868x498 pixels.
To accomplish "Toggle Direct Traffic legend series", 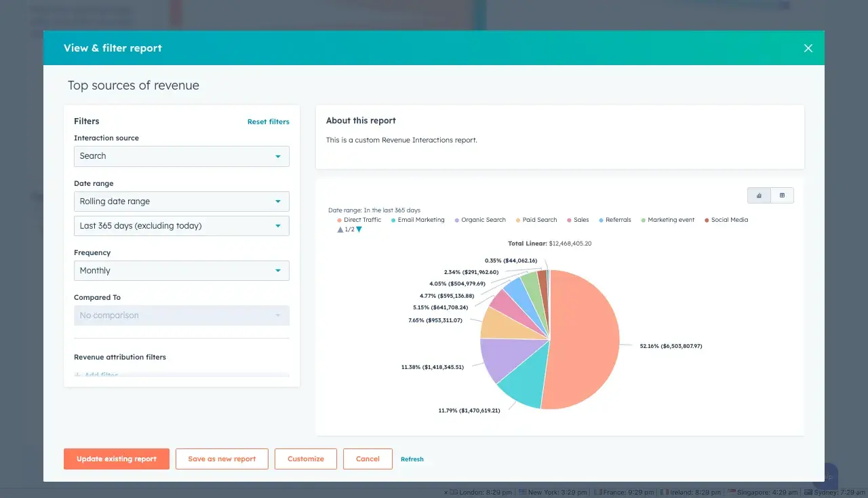I will coord(359,220).
